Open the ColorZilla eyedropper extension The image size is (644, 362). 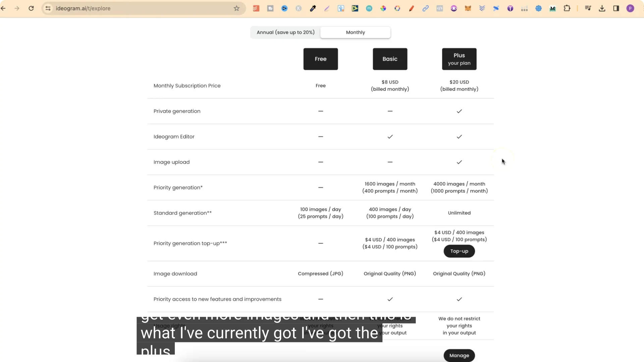tap(313, 8)
